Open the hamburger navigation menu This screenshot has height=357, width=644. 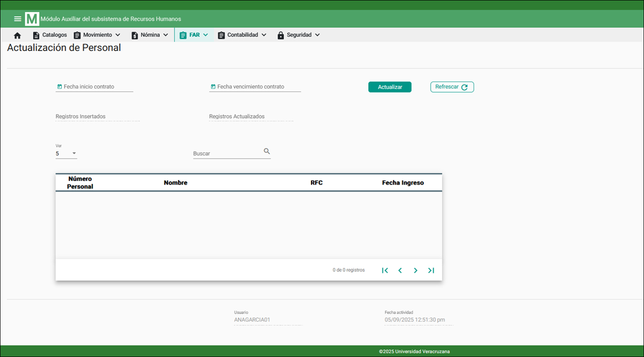[17, 19]
